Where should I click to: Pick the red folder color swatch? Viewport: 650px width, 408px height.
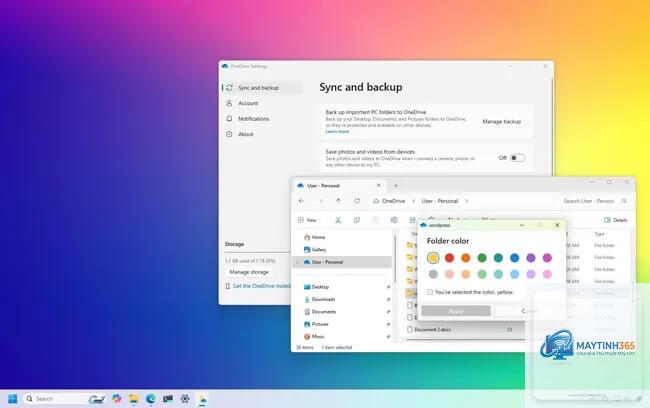(449, 258)
